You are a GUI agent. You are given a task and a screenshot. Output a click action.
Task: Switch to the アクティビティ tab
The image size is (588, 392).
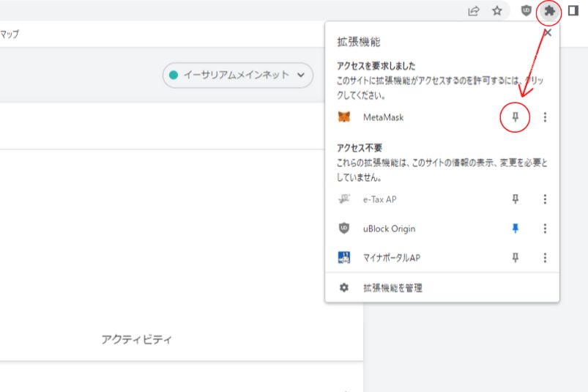(x=136, y=339)
